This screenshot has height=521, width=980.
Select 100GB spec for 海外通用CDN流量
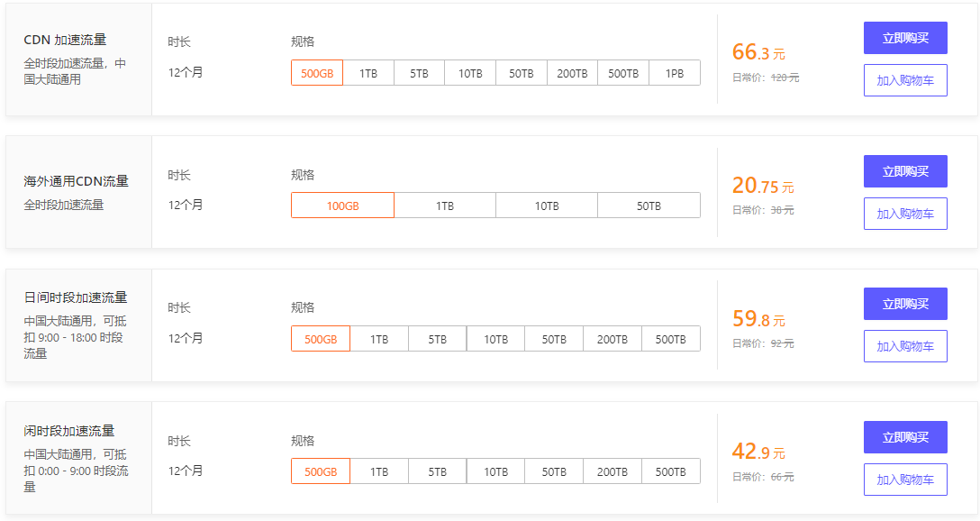pos(342,206)
